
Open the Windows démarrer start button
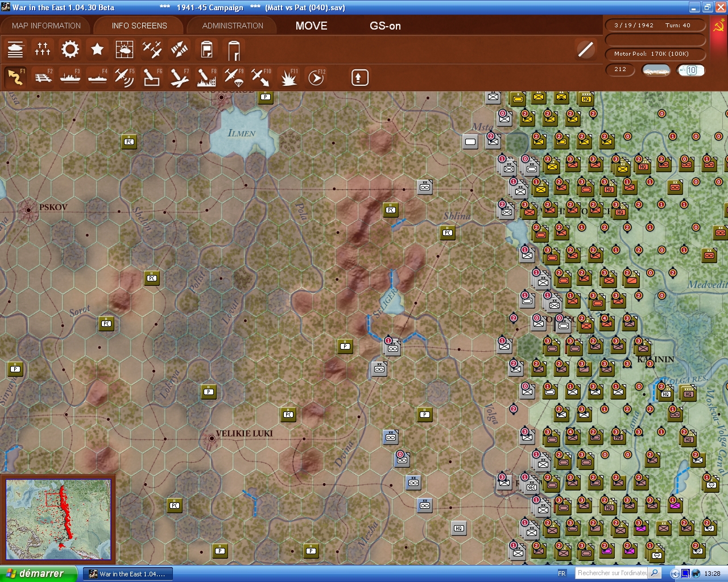(x=38, y=573)
